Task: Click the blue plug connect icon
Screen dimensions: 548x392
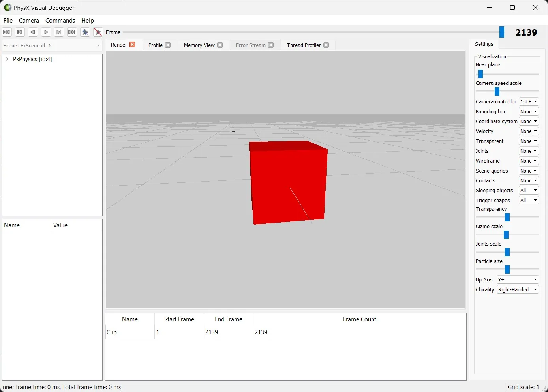Action: pyautogui.click(x=85, y=32)
